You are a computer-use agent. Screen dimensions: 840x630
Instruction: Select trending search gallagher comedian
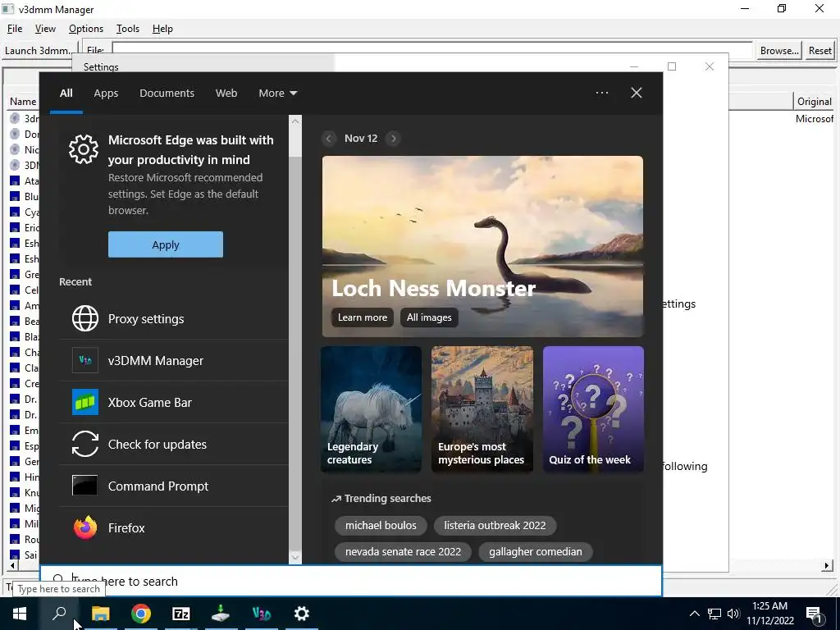[x=535, y=552]
